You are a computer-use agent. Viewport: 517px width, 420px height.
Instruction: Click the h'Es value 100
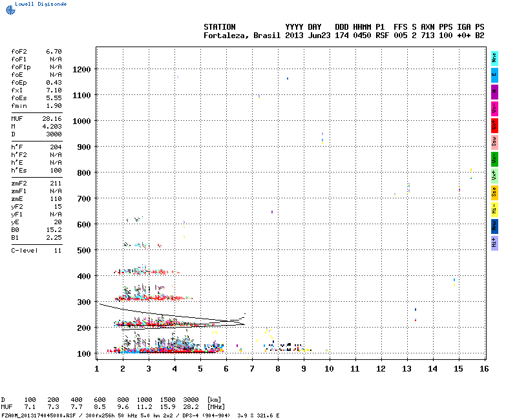click(56, 171)
